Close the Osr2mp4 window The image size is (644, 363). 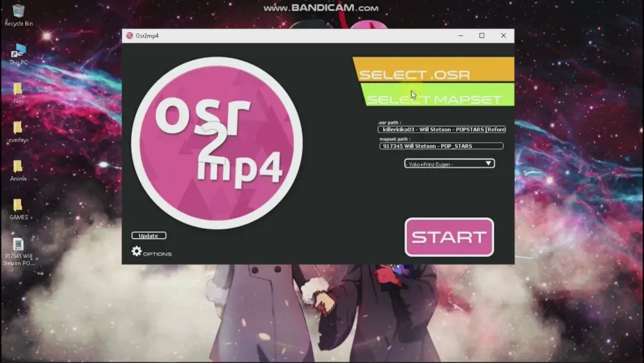point(503,35)
